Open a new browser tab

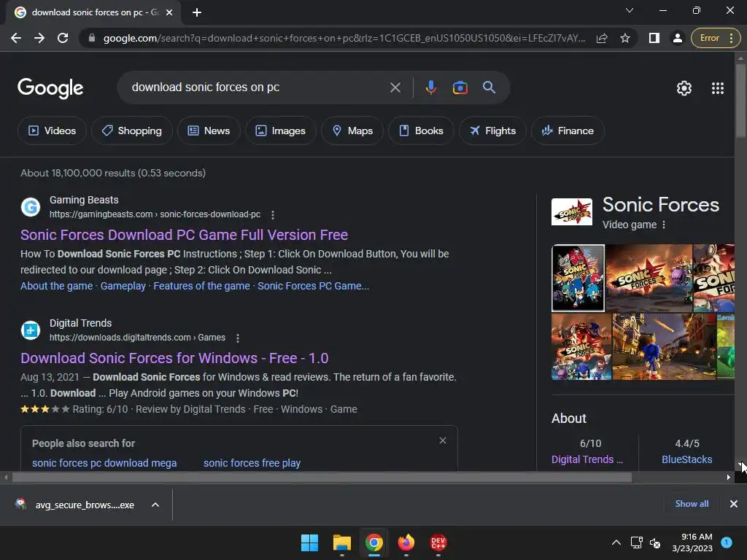coord(197,12)
